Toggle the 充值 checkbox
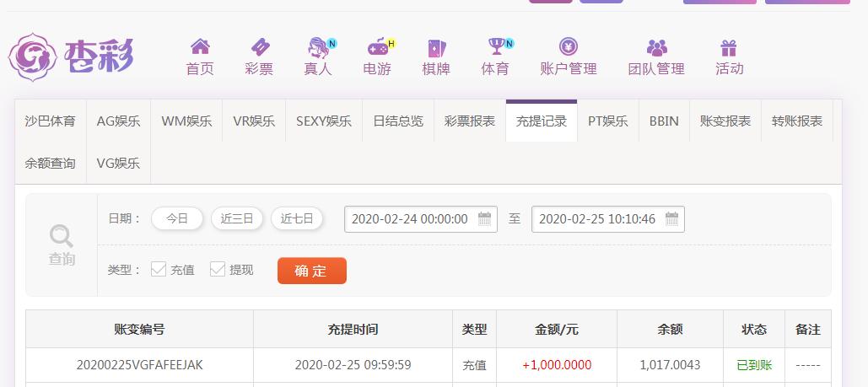Viewport: 868px width, 387px height. pos(159,270)
